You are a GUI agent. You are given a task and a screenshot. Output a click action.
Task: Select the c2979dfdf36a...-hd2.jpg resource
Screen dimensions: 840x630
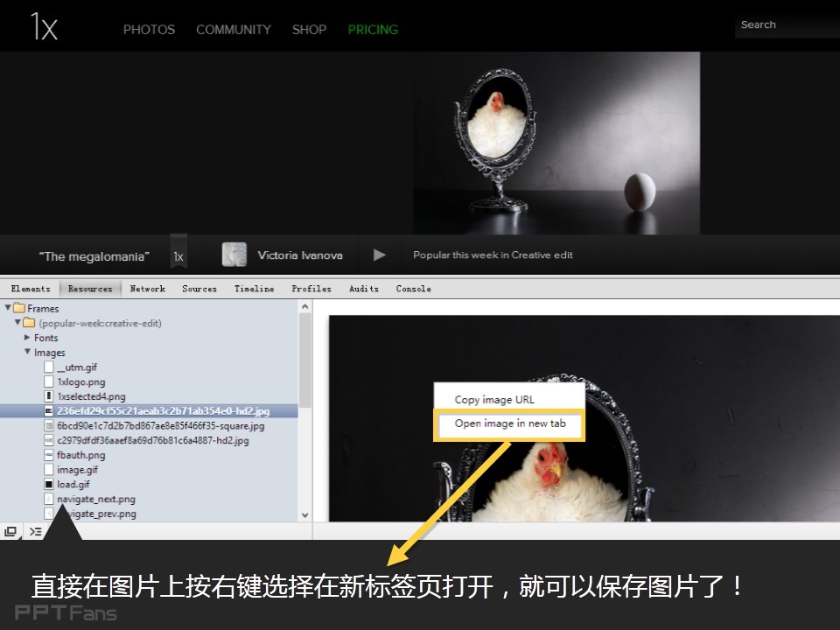click(x=153, y=440)
